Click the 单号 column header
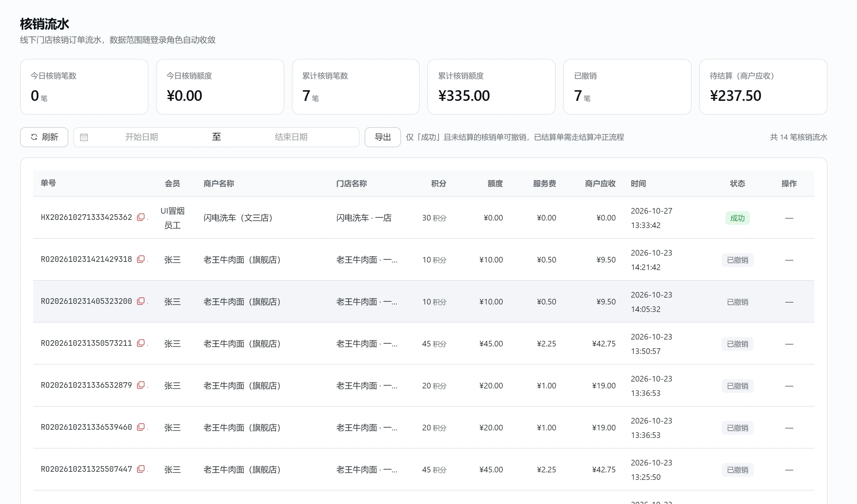857x504 pixels. pos(48,183)
